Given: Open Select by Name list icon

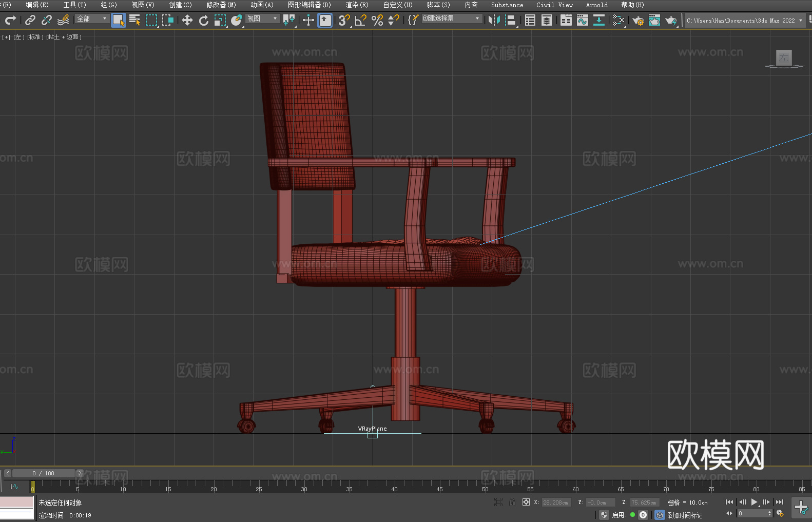Looking at the screenshot, I should 135,20.
